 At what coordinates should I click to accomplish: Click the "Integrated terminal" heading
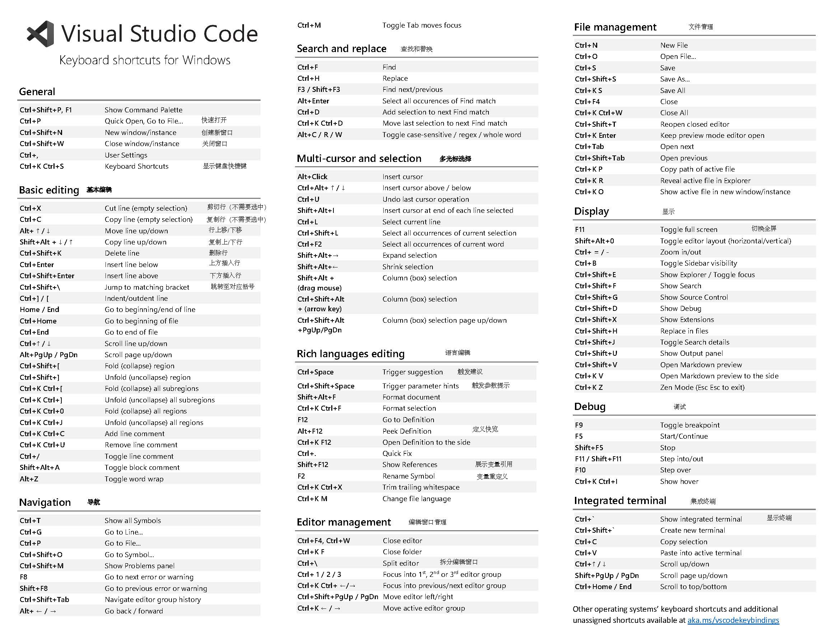click(x=620, y=500)
